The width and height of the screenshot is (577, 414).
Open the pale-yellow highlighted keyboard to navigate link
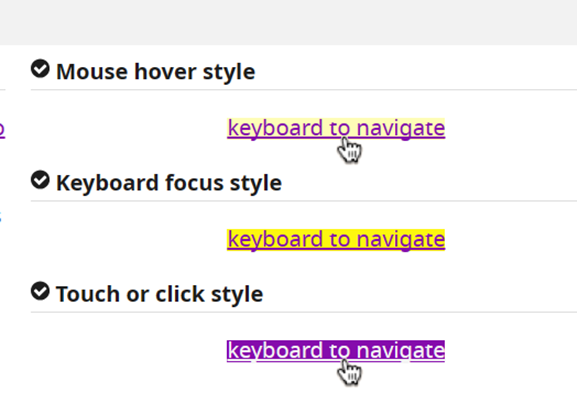coord(336,128)
